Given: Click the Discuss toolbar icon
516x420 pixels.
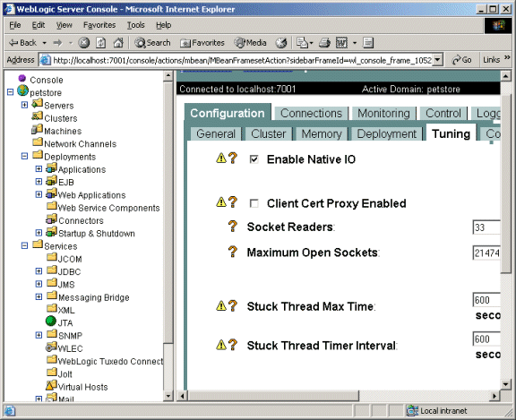Looking at the screenshot, I should pyautogui.click(x=368, y=43).
